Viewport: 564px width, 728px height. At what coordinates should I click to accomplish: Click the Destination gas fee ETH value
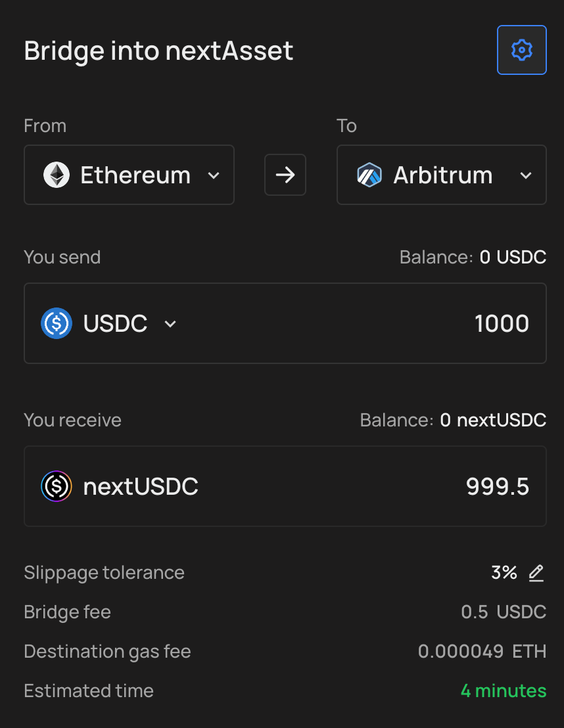[x=482, y=651]
